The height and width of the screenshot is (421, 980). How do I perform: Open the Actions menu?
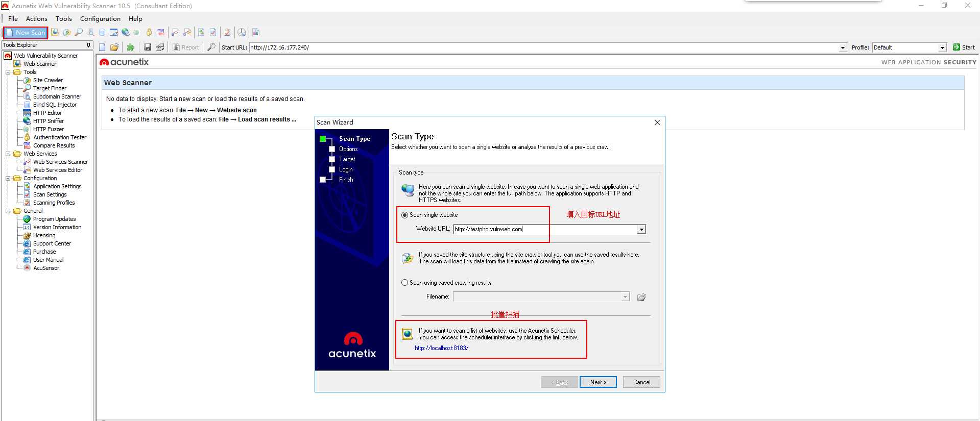[37, 19]
